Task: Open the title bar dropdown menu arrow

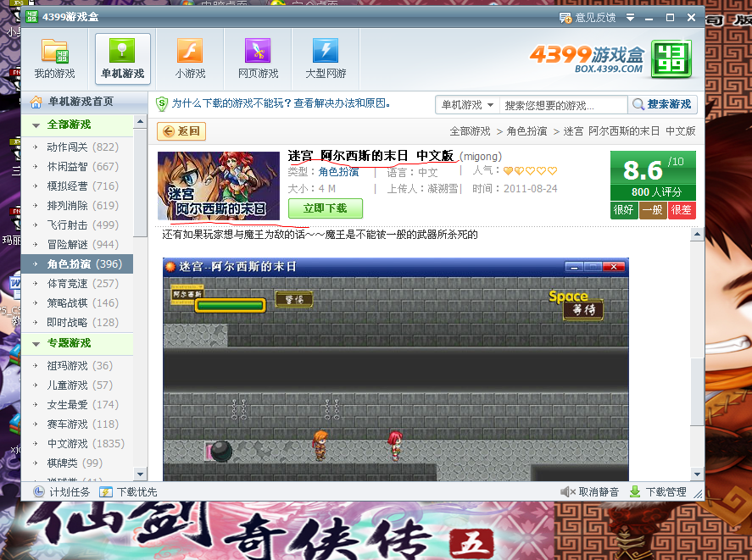Action: [x=630, y=18]
